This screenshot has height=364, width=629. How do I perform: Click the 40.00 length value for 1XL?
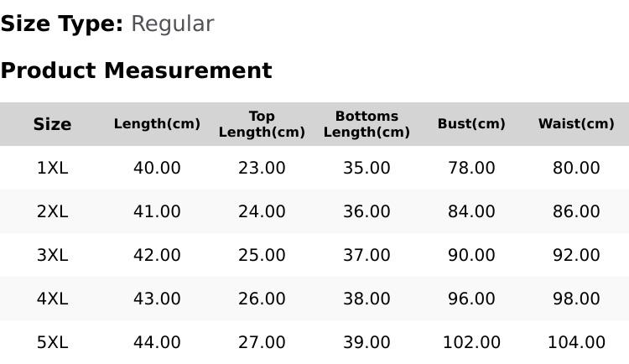pyautogui.click(x=157, y=168)
